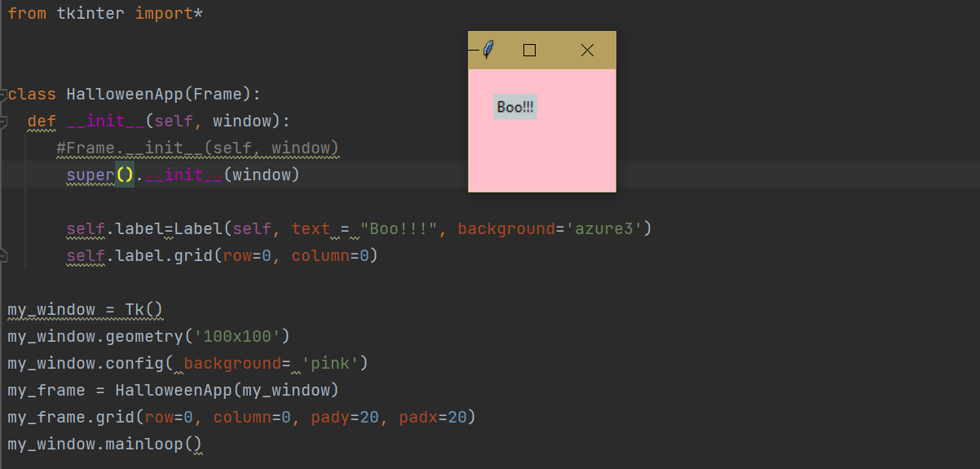Image resolution: width=980 pixels, height=469 pixels.
Task: Click the highlighted parentheses after super
Action: (x=125, y=175)
